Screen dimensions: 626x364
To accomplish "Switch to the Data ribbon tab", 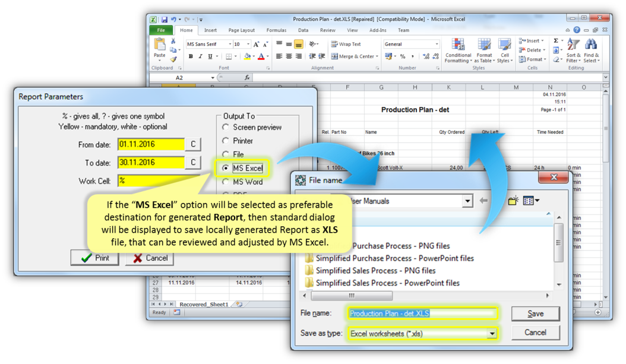I will pos(303,30).
